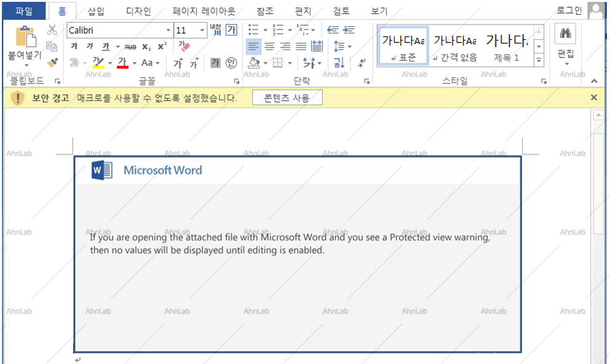Expand shading color options
610x364 pixels.
click(265, 63)
